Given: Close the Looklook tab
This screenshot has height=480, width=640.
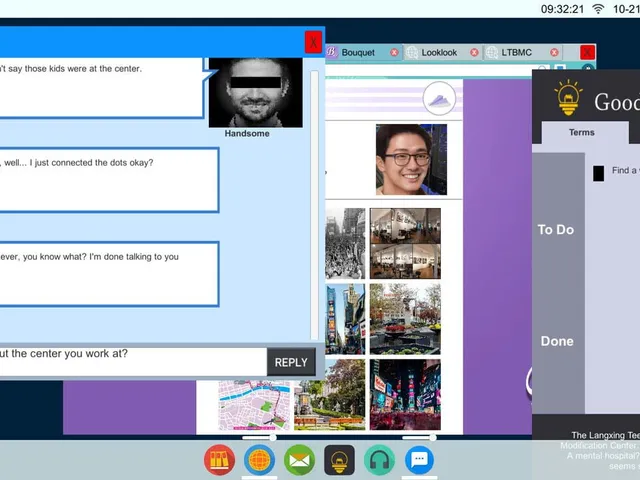Looking at the screenshot, I should click(x=474, y=52).
